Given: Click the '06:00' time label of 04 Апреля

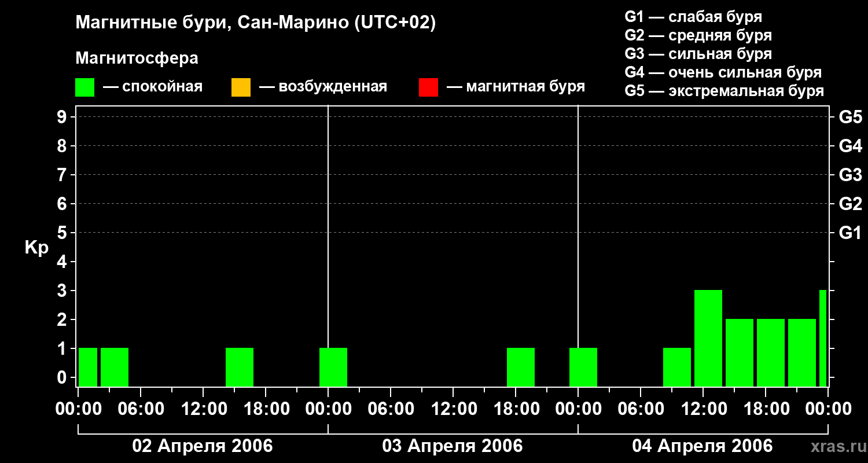Looking at the screenshot, I should 641,409.
